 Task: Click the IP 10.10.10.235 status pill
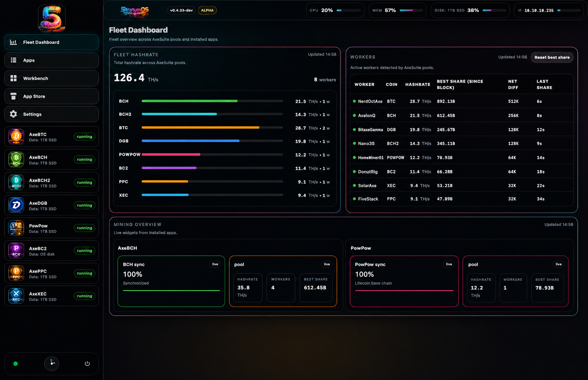[x=549, y=11]
